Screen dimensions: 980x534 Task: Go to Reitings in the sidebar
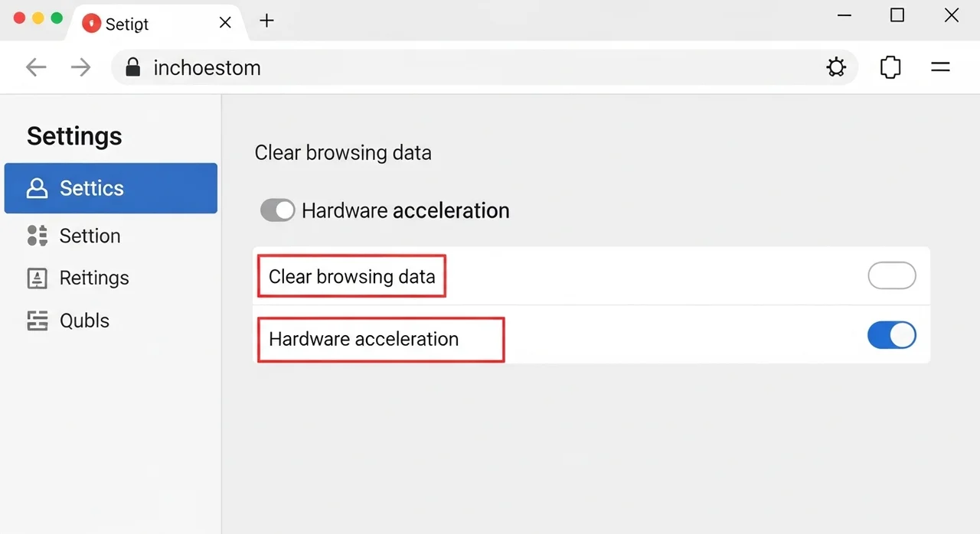pyautogui.click(x=93, y=278)
